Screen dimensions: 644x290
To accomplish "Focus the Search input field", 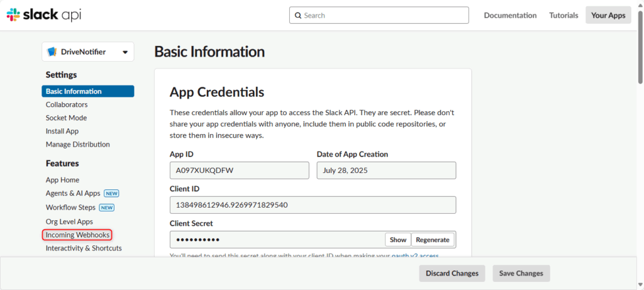I will point(379,15).
